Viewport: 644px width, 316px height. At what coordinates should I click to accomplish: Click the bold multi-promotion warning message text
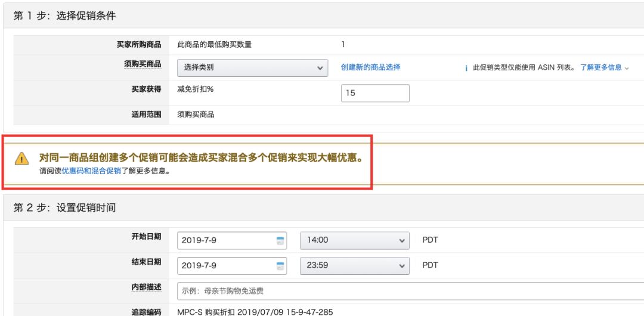201,158
